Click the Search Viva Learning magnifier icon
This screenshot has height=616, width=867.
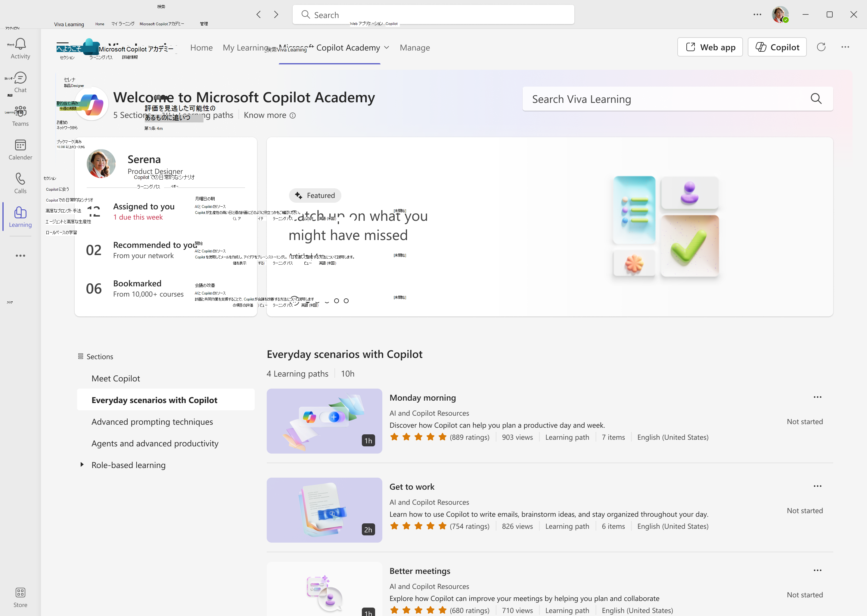(x=816, y=99)
